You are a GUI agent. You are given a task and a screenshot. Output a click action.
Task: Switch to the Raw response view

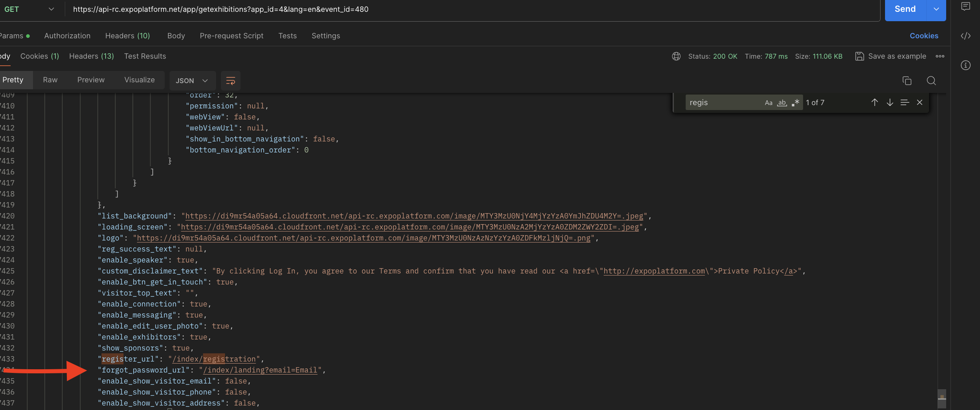pyautogui.click(x=50, y=79)
